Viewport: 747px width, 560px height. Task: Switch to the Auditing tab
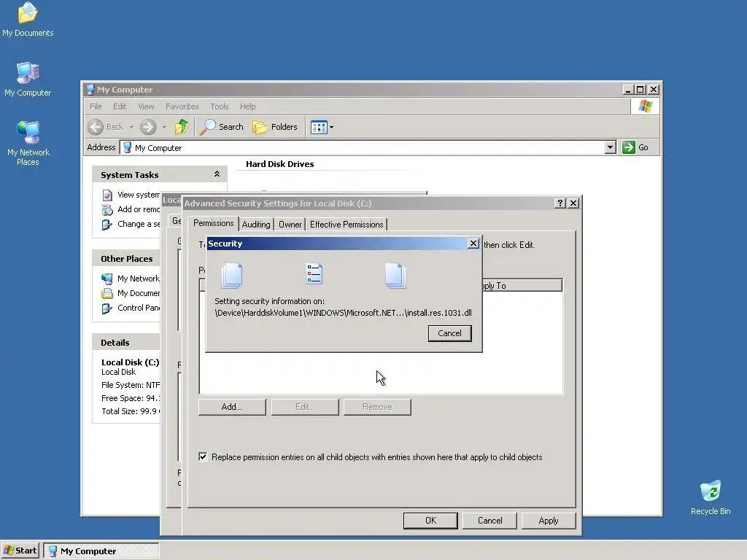[256, 225]
